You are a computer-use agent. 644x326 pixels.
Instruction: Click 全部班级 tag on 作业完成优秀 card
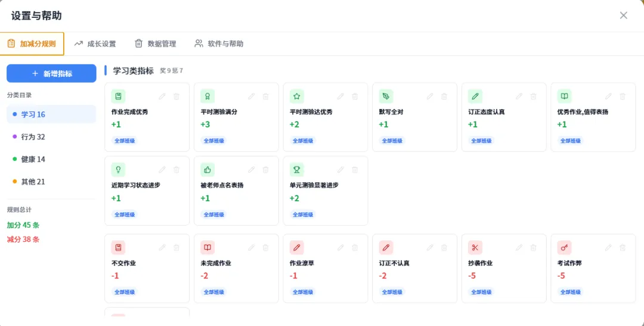click(x=125, y=141)
